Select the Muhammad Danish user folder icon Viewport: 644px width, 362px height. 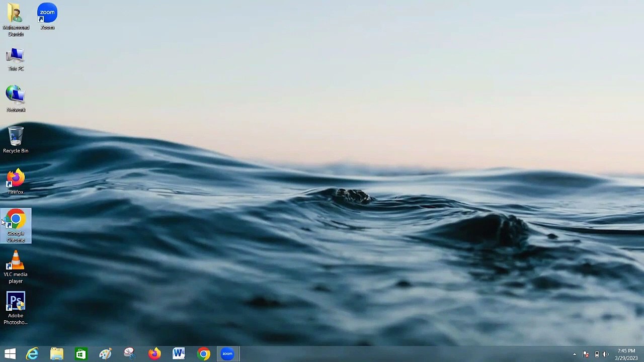[16, 20]
